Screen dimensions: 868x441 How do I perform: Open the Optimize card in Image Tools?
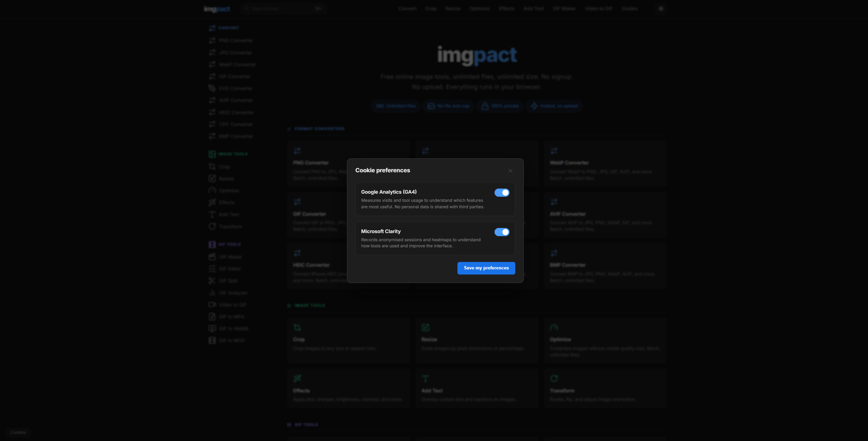point(605,340)
